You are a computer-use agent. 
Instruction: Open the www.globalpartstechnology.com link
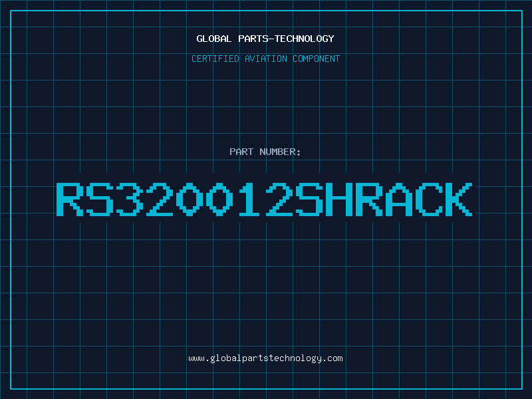pos(265,358)
